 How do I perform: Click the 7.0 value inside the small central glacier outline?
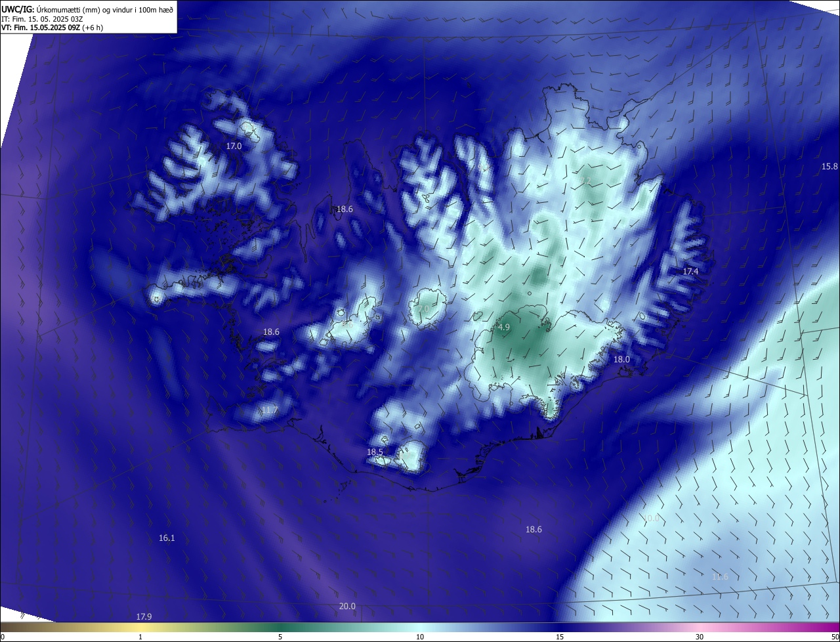(423, 308)
